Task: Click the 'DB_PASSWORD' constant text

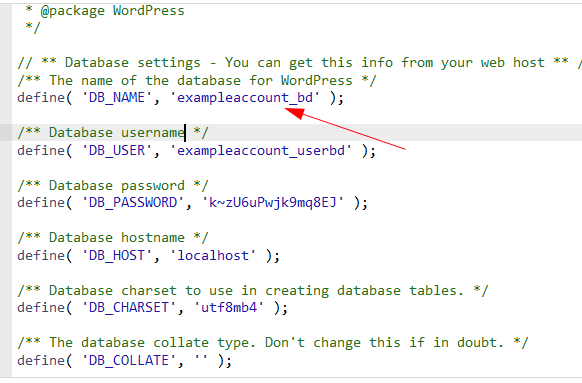Action: (x=133, y=203)
